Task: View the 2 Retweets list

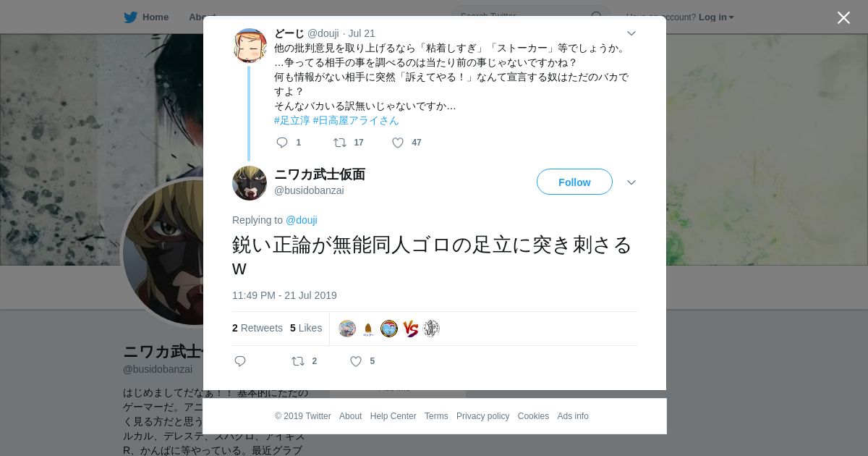Action: coord(258,328)
